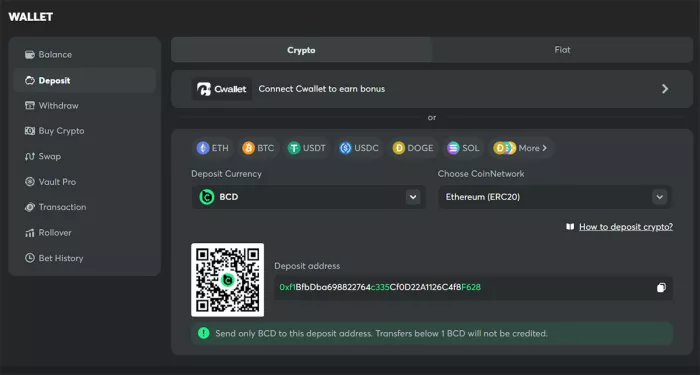Viewport: 700px width, 375px height.
Task: Click the Swap arrows icon
Action: [30, 156]
